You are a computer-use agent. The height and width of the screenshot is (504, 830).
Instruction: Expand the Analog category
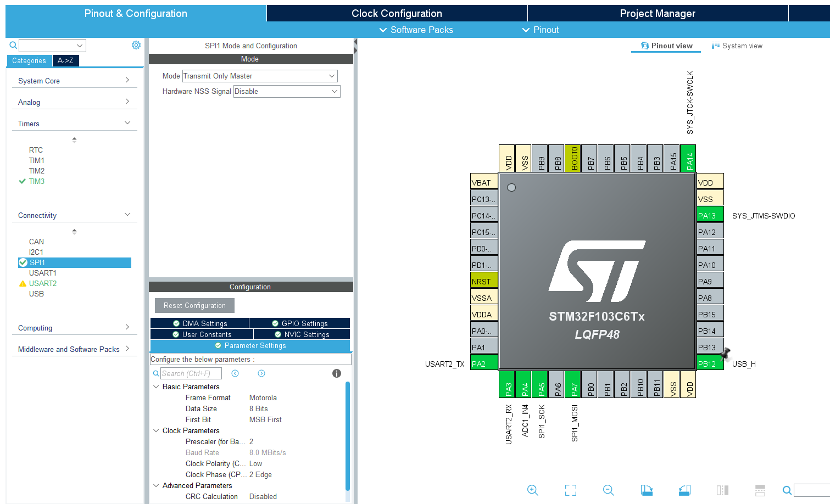pyautogui.click(x=74, y=102)
